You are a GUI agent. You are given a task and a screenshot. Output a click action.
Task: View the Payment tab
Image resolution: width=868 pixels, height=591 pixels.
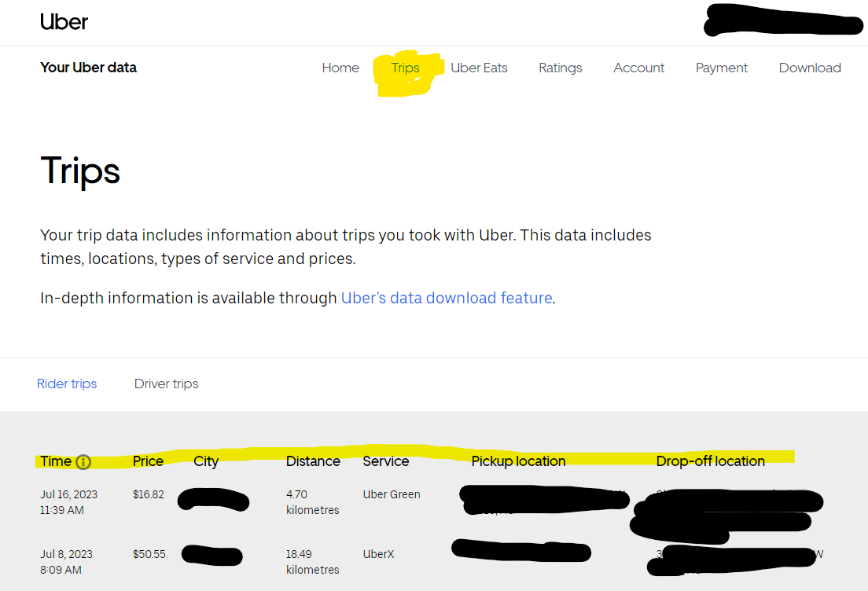click(721, 68)
